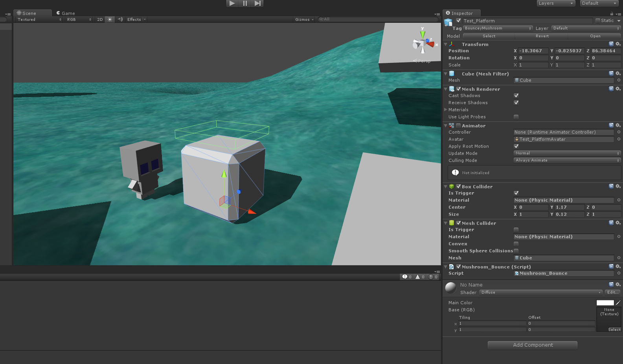Uncheck Cast Shadows
Image resolution: width=623 pixels, height=364 pixels.
pyautogui.click(x=516, y=96)
